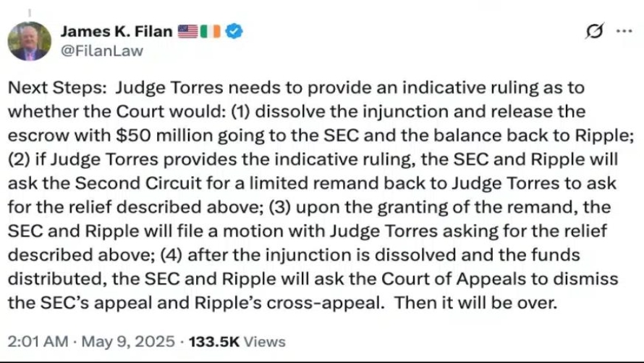The height and width of the screenshot is (363, 644).
Task: Open James K. Filan's profile picture
Action: [x=29, y=41]
